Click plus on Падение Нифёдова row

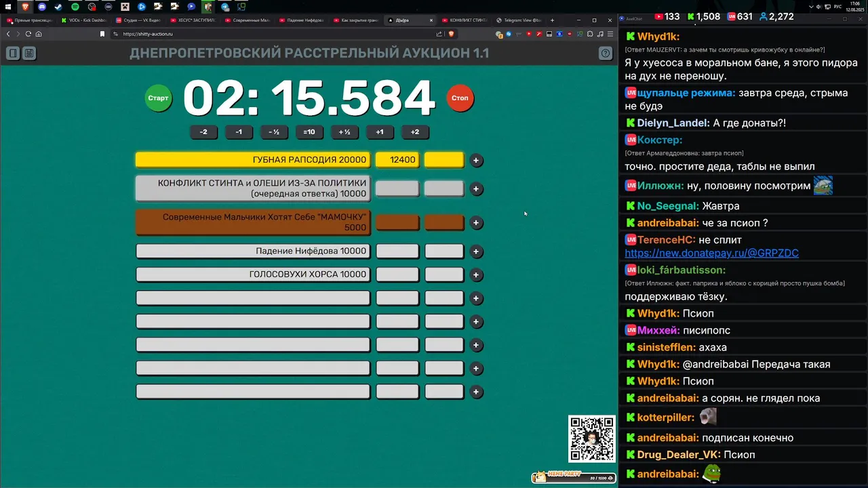tap(476, 251)
